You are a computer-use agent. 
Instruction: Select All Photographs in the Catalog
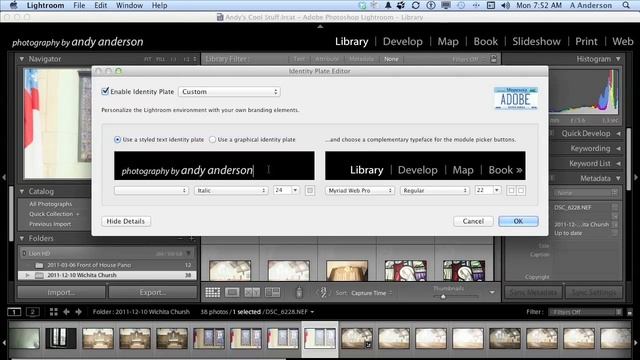coord(50,204)
